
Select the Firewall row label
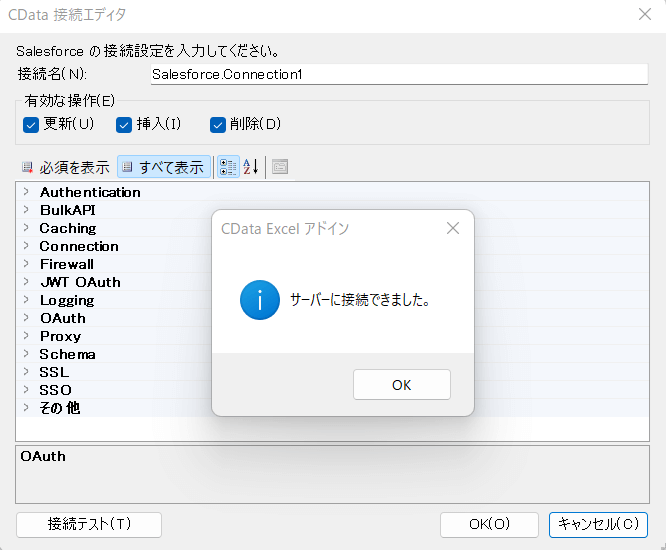pyautogui.click(x=67, y=264)
